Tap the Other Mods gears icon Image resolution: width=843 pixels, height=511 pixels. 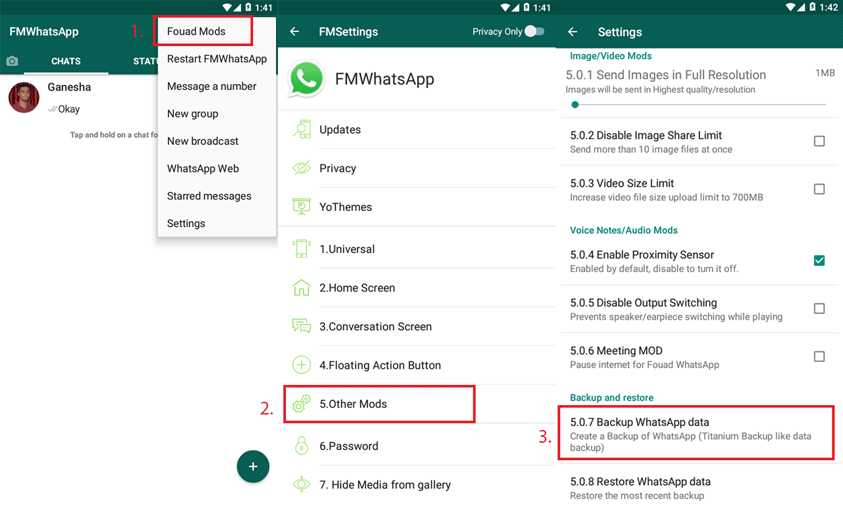click(302, 403)
